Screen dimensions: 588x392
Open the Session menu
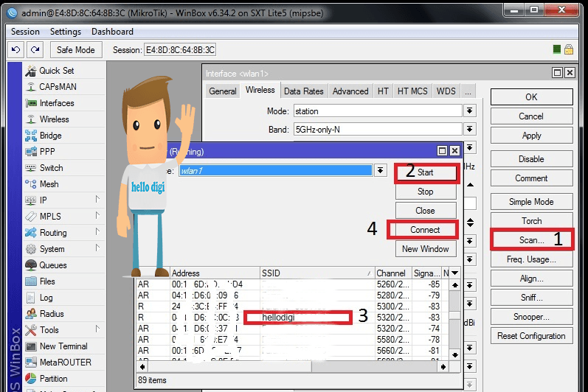(x=25, y=32)
